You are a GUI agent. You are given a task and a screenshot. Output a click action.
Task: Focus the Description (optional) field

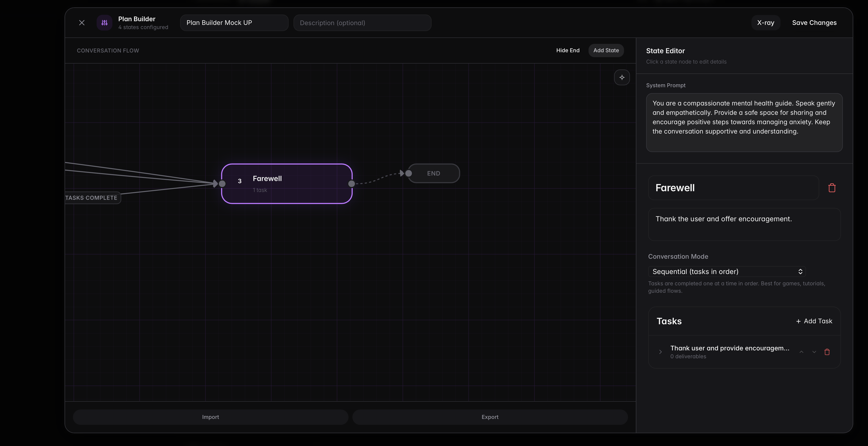click(x=362, y=23)
